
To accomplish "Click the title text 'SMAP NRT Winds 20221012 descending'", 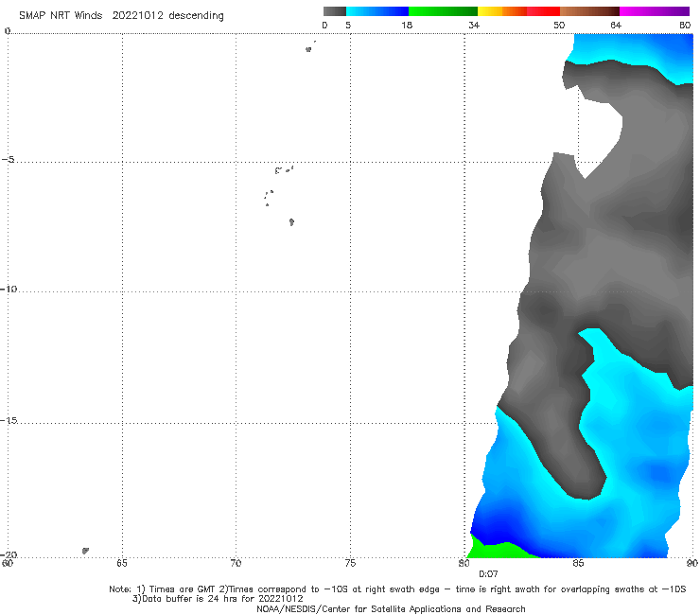I will [121, 16].
